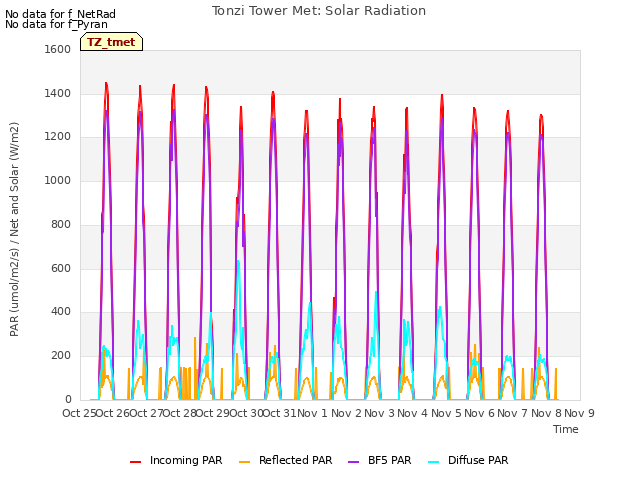This screenshot has width=640, height=480.
Task: Click the Nov 8 x-axis date label
Action: pos(547,413)
